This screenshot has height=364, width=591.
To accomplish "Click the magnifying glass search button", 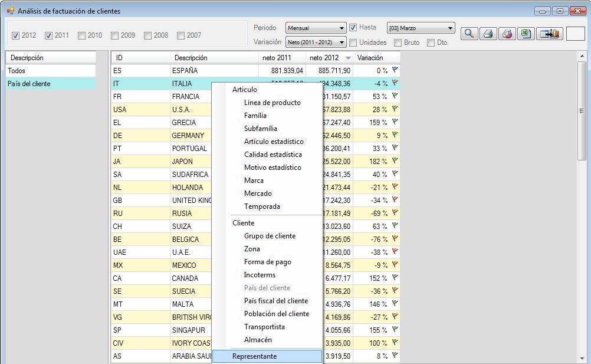I will coord(469,34).
